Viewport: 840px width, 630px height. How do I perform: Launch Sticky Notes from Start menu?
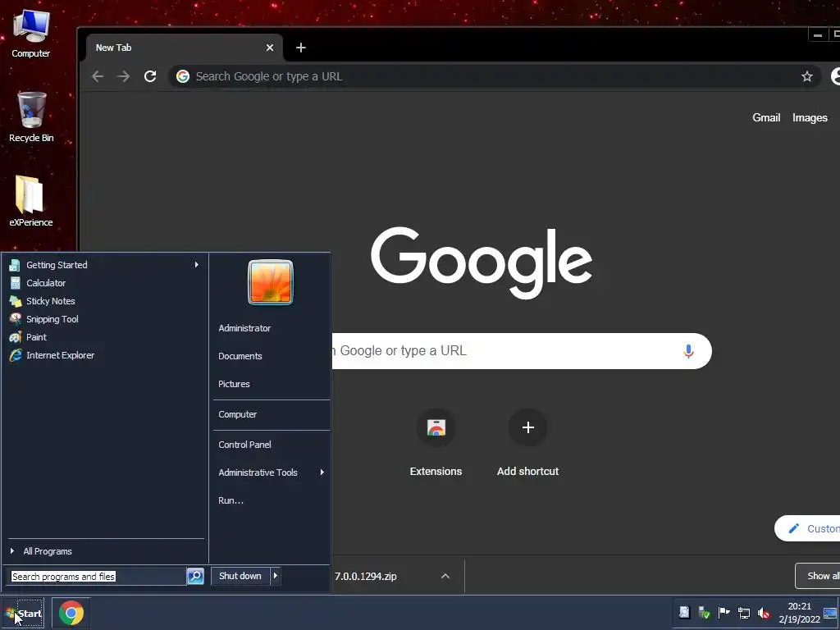pyautogui.click(x=104, y=301)
